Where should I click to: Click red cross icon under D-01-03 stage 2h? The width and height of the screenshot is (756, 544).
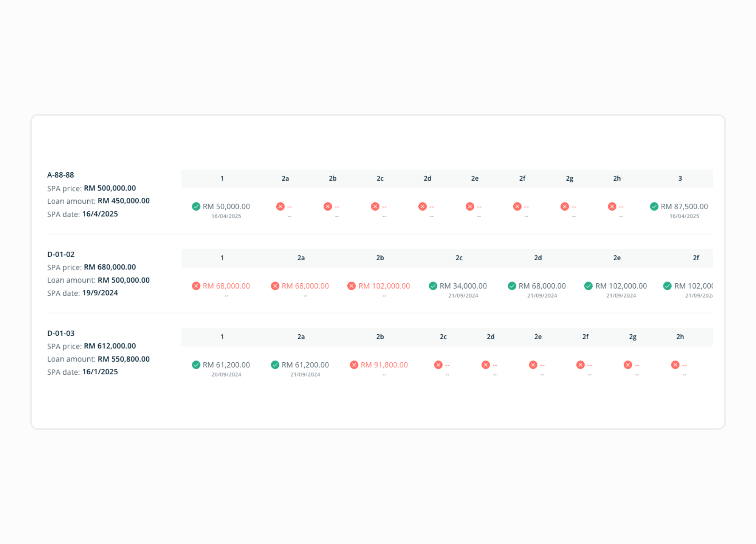(x=675, y=365)
